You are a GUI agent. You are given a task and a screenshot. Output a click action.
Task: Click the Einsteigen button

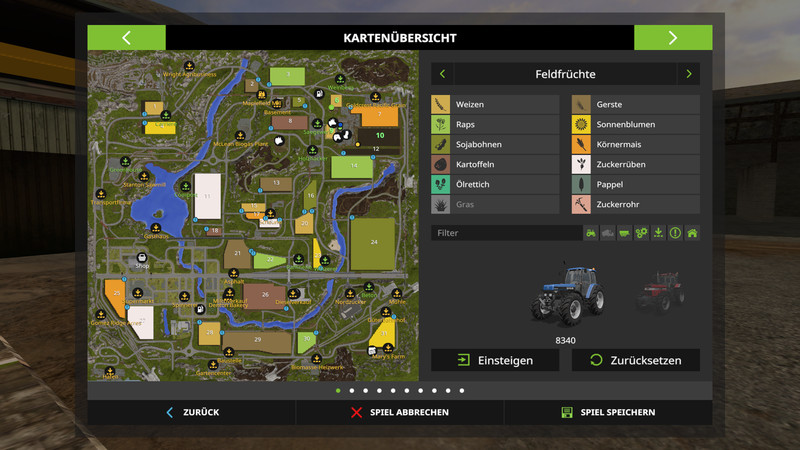pyautogui.click(x=495, y=360)
